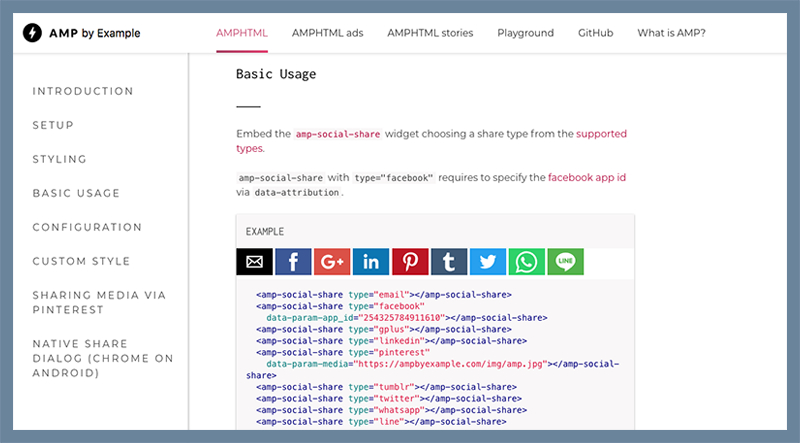Follow the supported types link

(601, 133)
